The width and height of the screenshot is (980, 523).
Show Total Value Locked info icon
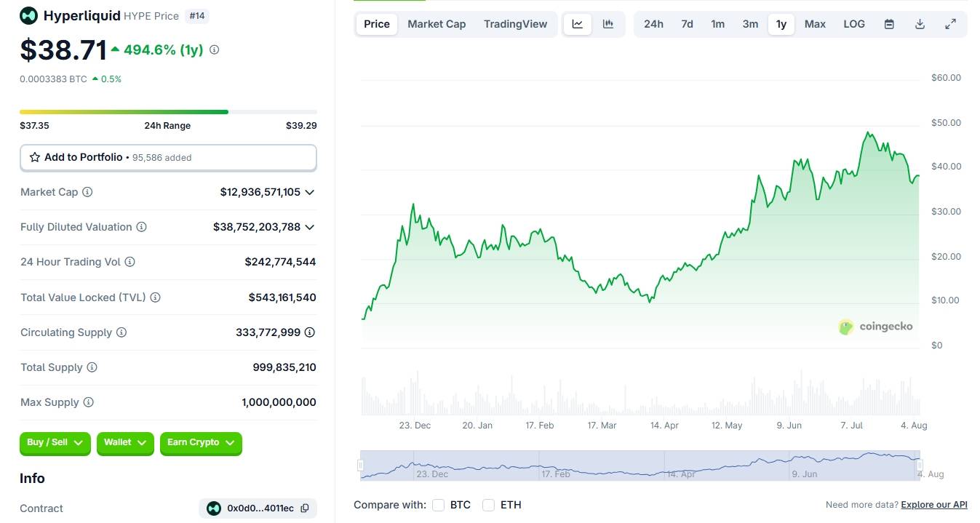pyautogui.click(x=155, y=298)
